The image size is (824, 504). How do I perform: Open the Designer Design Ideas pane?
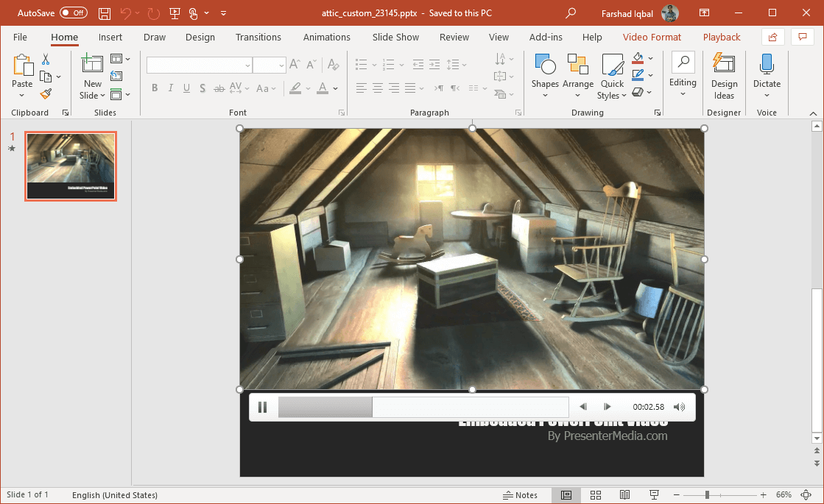coord(724,77)
